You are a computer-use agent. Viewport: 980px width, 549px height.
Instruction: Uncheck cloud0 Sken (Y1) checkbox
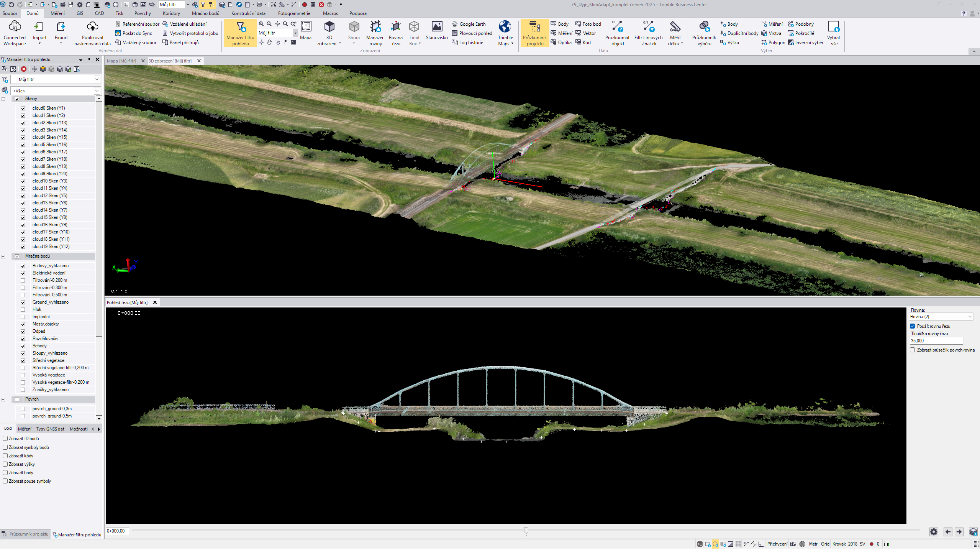(x=23, y=108)
